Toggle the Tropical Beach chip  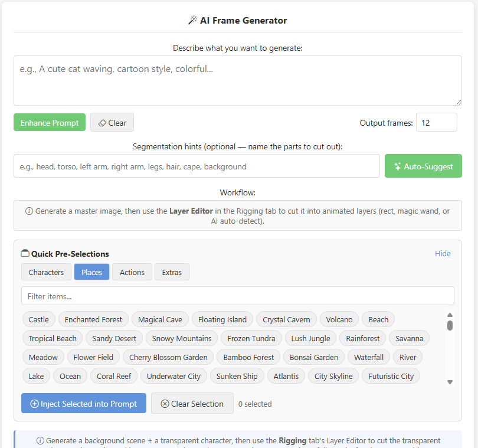pos(53,339)
